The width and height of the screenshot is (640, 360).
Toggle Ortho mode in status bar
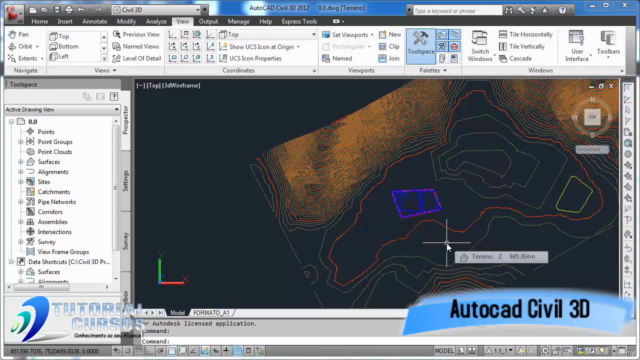[149, 351]
